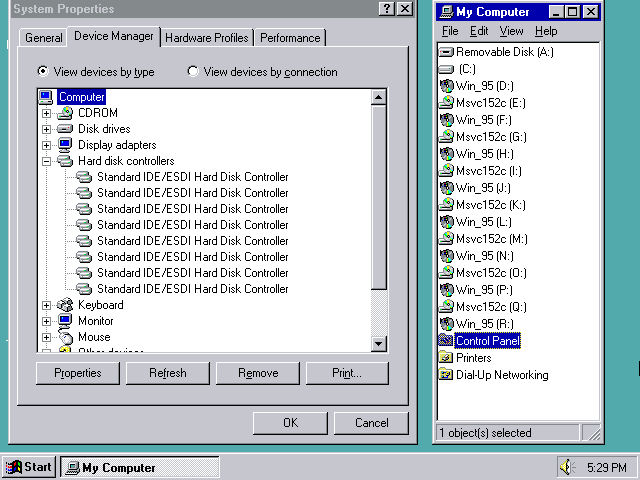Click the Msvc152c (Q:) drive icon
This screenshot has height=480, width=640.
click(446, 306)
